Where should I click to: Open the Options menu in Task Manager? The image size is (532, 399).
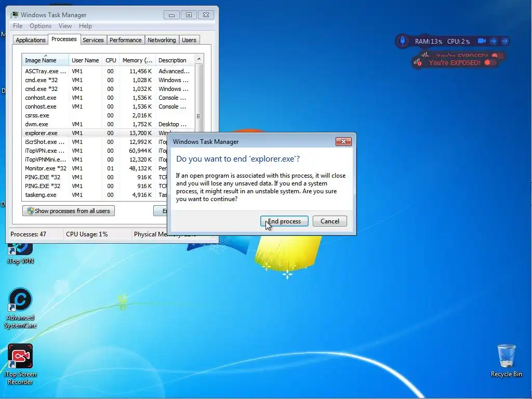coord(41,26)
